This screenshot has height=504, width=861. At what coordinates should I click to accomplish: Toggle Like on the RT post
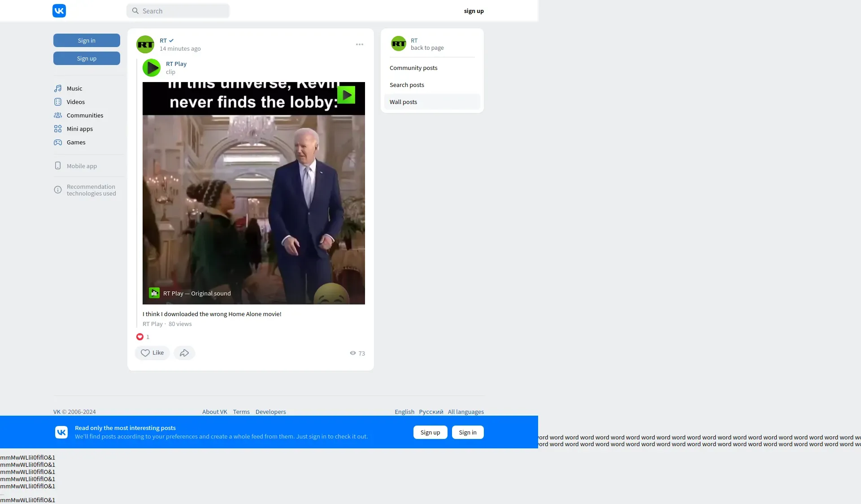(152, 353)
